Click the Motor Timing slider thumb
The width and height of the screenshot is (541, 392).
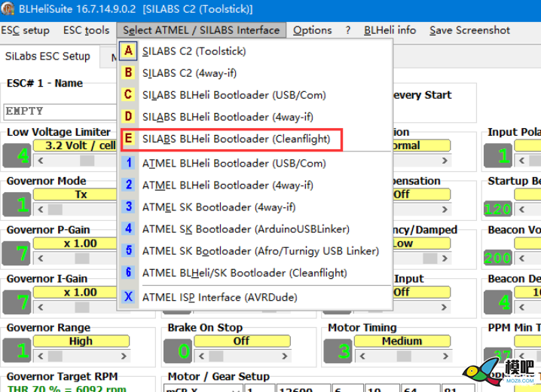tap(404, 356)
